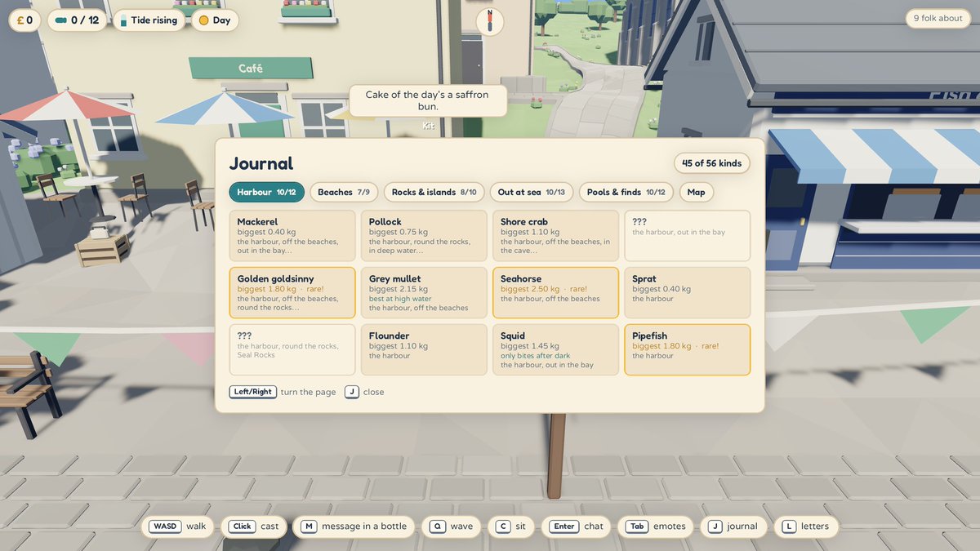Close the journal using the J close hint
Screen dimensions: 980x551
[364, 392]
